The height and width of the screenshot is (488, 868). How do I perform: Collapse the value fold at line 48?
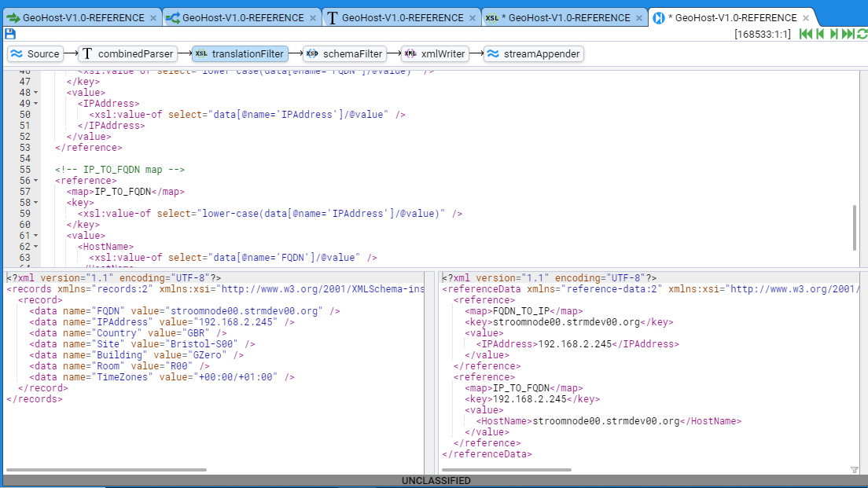click(36, 93)
